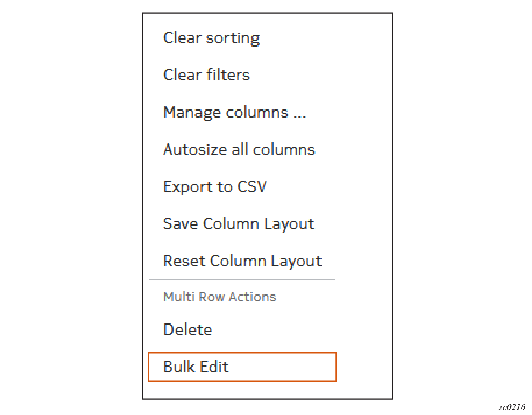Delete the selected rows
This screenshot has height=415, width=532.
click(x=188, y=330)
